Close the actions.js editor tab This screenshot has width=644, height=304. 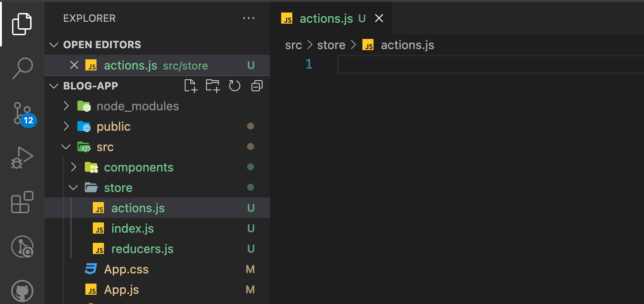tap(379, 19)
